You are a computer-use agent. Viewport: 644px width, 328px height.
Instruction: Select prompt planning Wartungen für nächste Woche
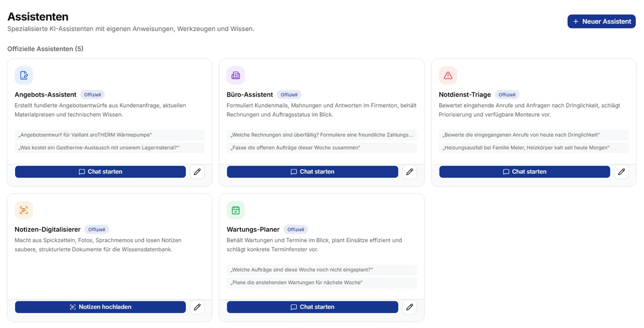322,283
